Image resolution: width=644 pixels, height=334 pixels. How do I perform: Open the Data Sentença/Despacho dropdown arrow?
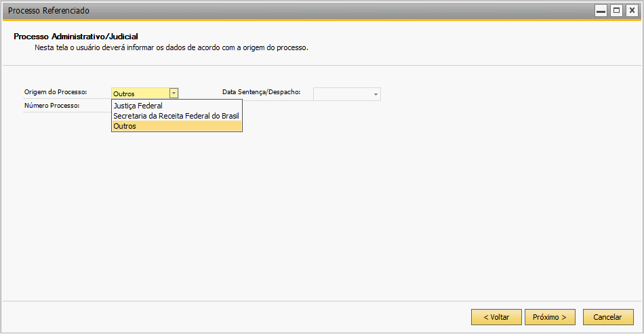click(376, 94)
